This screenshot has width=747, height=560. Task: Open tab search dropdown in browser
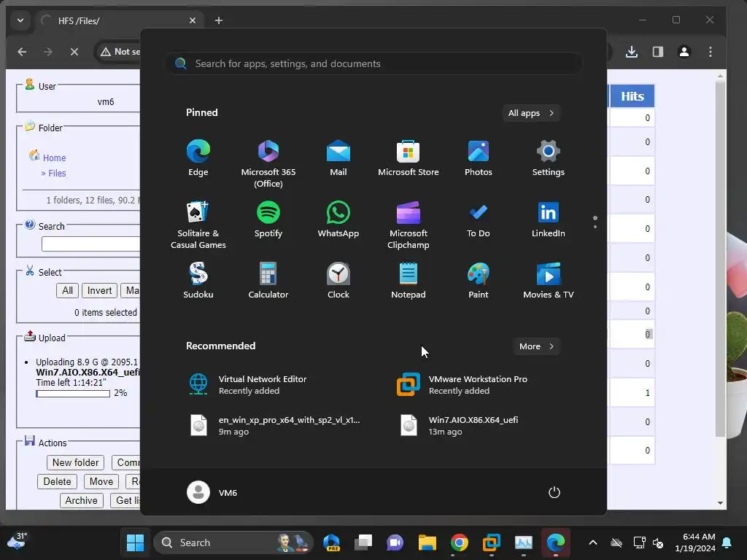(x=20, y=20)
